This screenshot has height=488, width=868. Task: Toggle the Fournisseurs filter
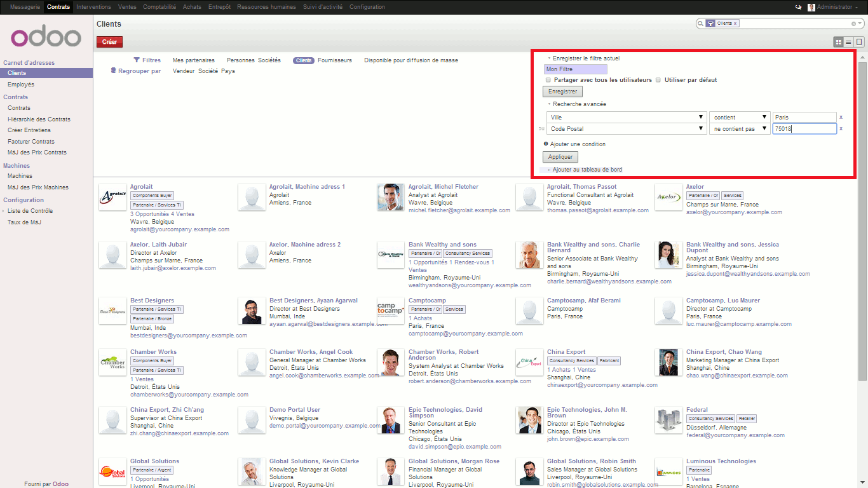[335, 60]
